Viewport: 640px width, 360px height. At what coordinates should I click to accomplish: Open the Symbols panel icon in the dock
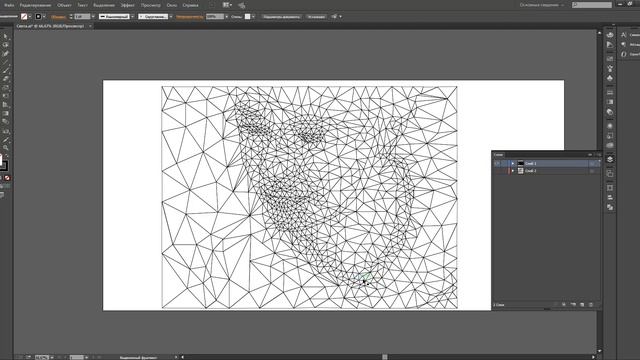(x=610, y=78)
